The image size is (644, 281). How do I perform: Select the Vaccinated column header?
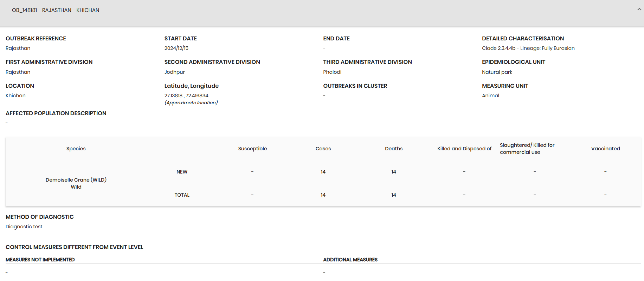605,149
